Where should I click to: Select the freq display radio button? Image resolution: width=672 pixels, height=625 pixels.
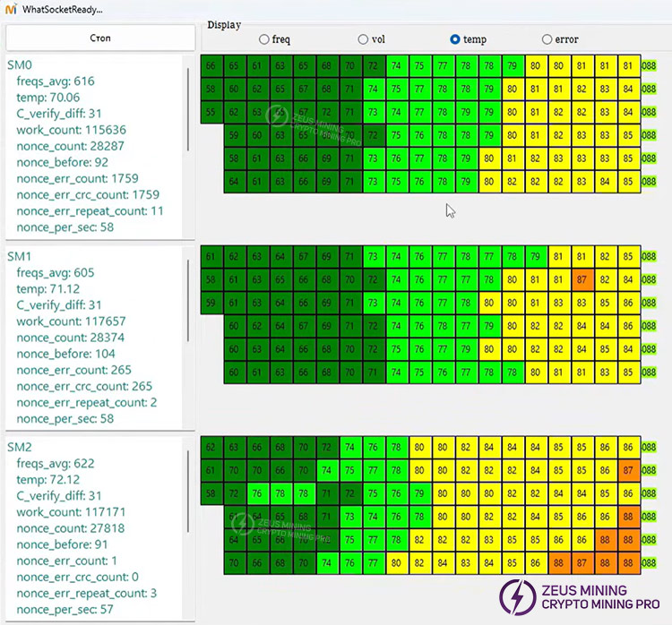click(264, 39)
